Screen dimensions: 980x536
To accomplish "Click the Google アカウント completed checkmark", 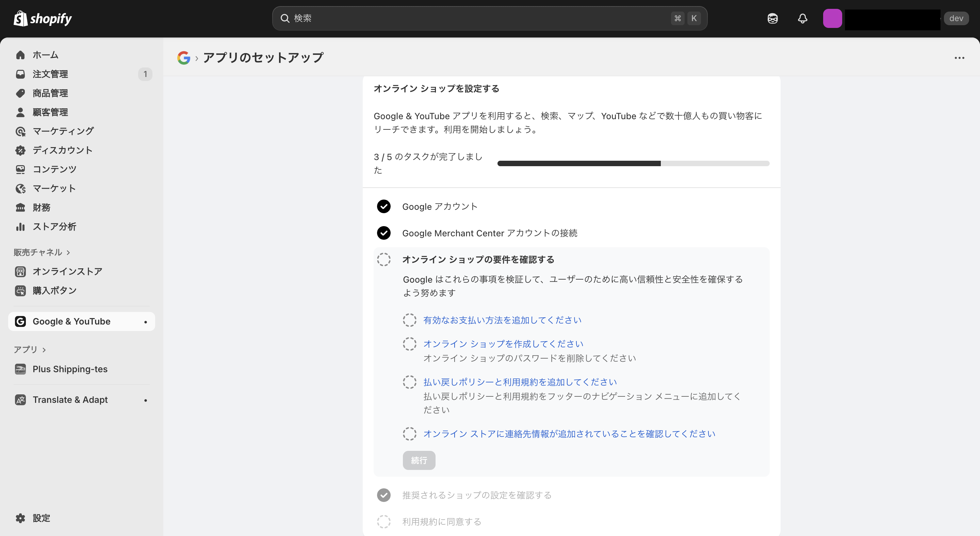I will pyautogui.click(x=383, y=206).
